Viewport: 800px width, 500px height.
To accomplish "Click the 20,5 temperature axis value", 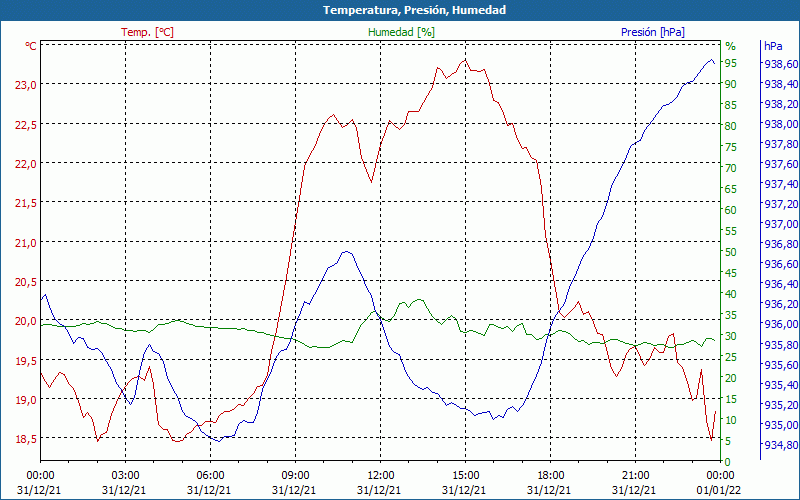I will (x=28, y=282).
